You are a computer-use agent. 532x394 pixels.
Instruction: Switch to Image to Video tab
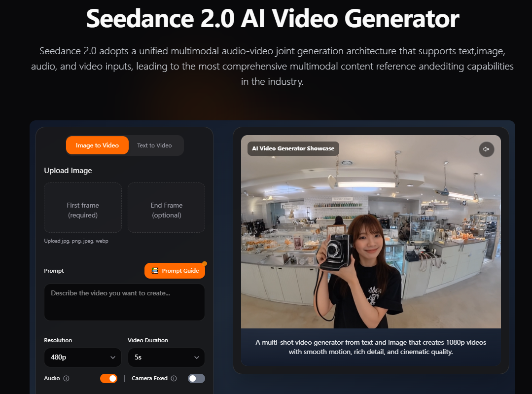pos(97,145)
